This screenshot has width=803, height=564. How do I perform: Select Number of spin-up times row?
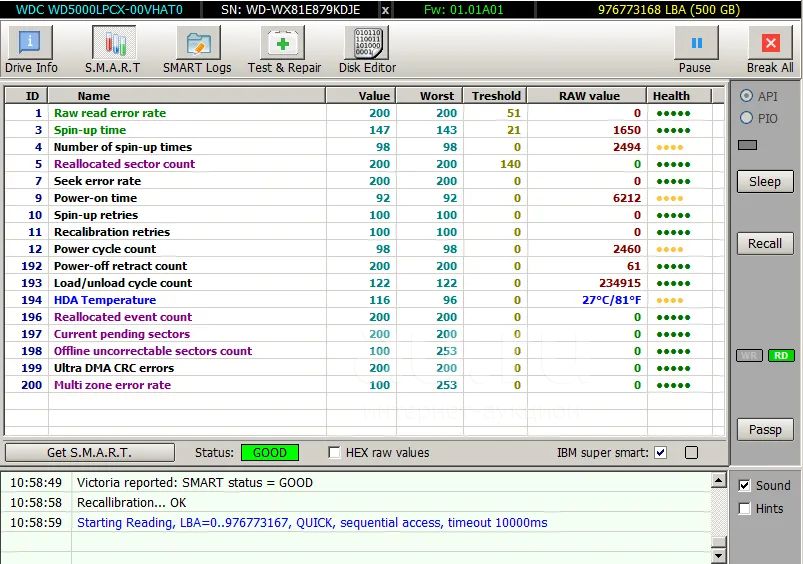pos(364,147)
